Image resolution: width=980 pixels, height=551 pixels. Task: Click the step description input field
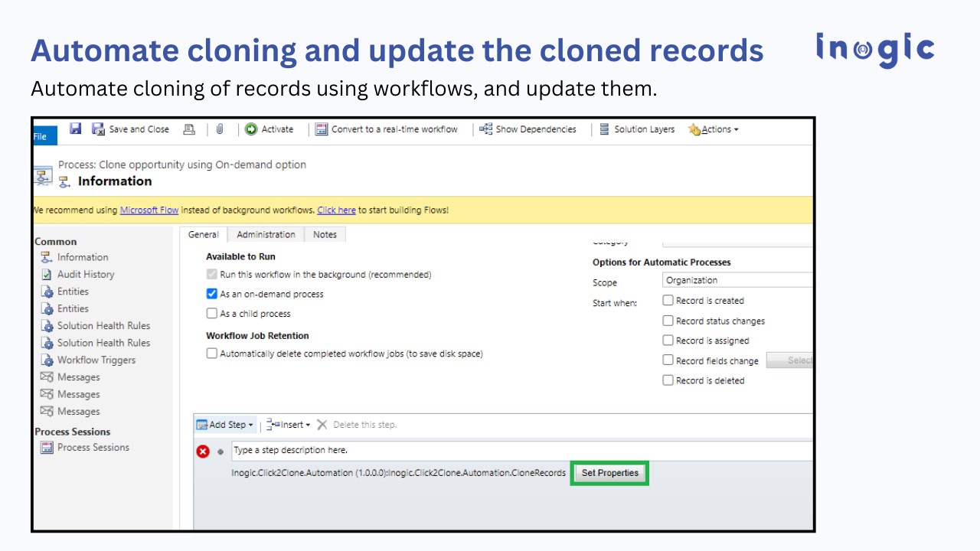pyautogui.click(x=521, y=451)
